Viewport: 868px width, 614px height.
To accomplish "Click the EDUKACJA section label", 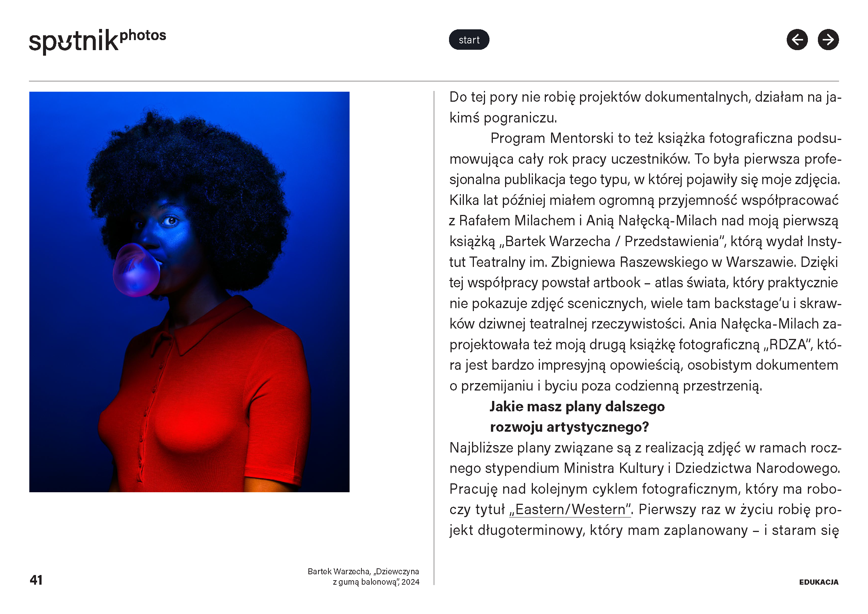I will pos(819,582).
